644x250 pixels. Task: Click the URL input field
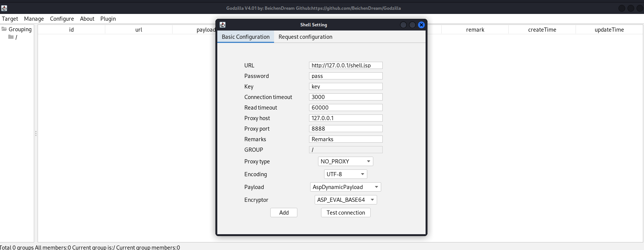click(345, 66)
